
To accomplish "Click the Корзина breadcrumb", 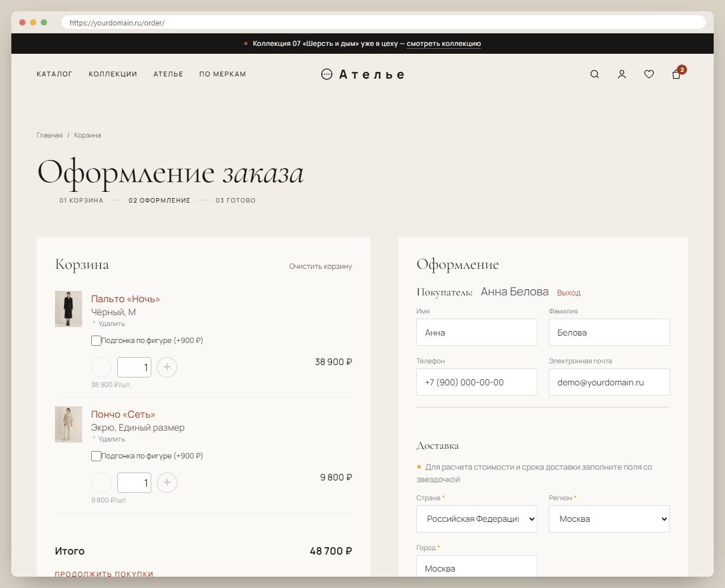I will [x=87, y=135].
